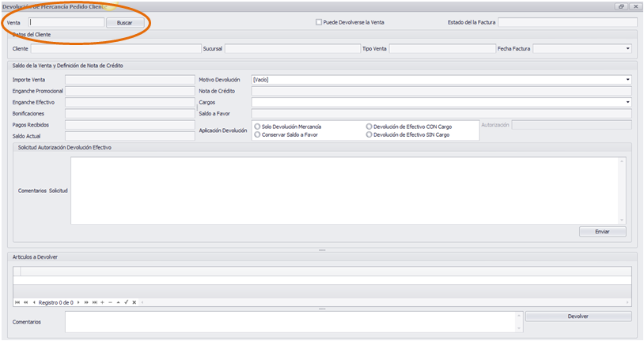Jump to previous page of records
644x341 pixels.
coord(25,302)
